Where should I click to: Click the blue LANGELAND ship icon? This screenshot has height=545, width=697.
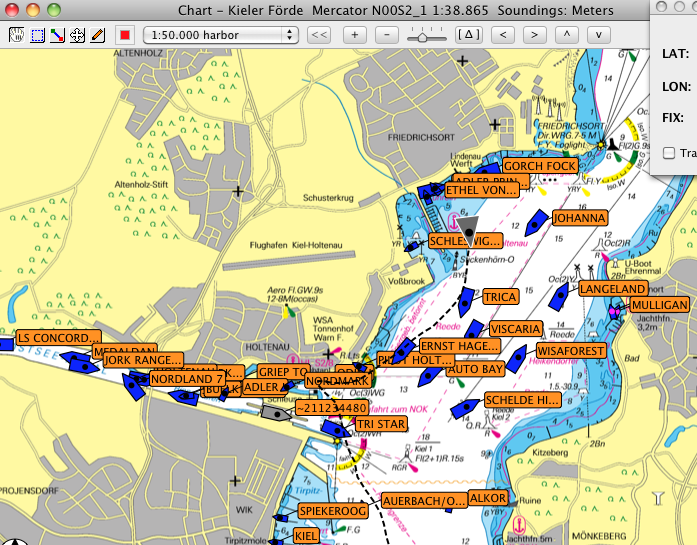559,297
